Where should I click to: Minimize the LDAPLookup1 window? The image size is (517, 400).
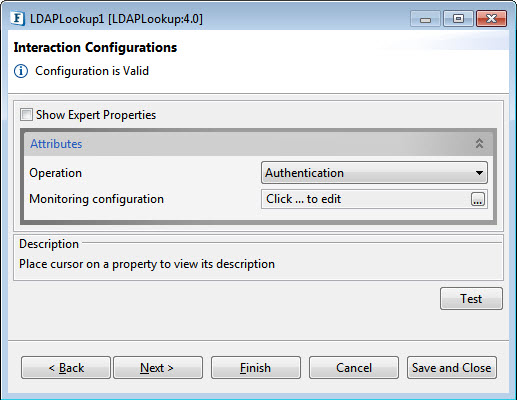click(x=425, y=19)
